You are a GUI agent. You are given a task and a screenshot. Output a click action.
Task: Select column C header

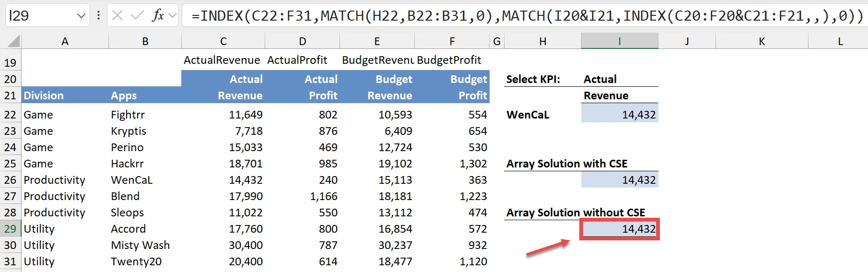223,42
